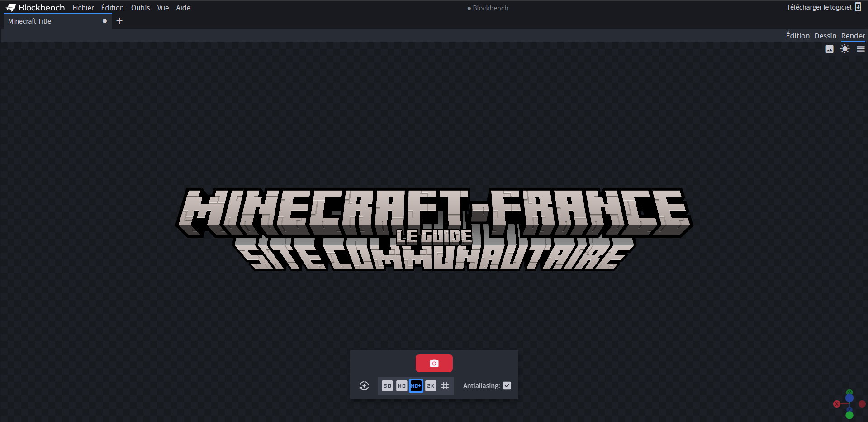Select the HD resolution option

402,386
